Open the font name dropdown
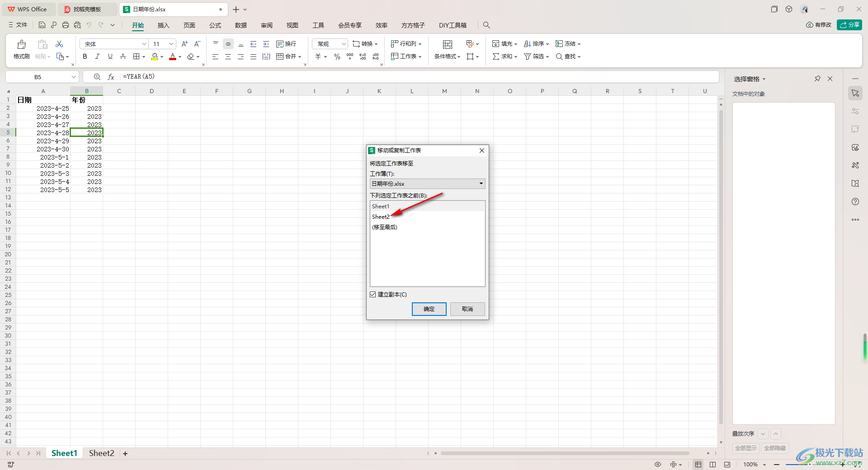The height and width of the screenshot is (470, 868). click(144, 44)
